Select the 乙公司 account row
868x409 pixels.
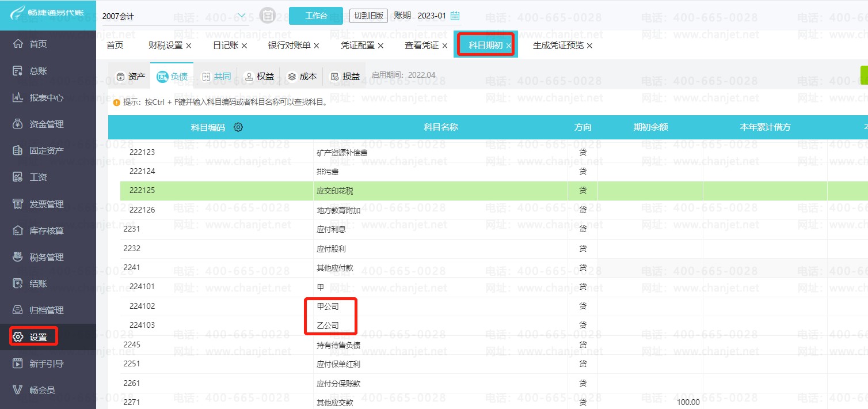494,325
